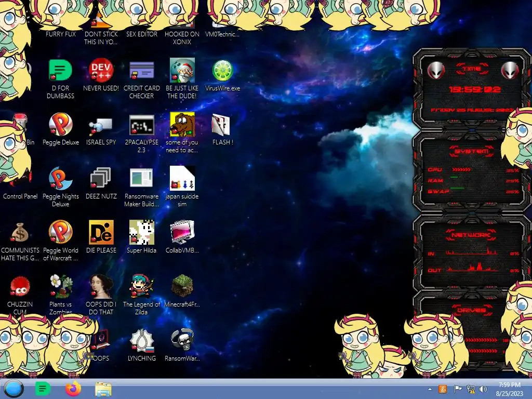Select the Minecraft4Fr grass block icon

[x=182, y=286]
